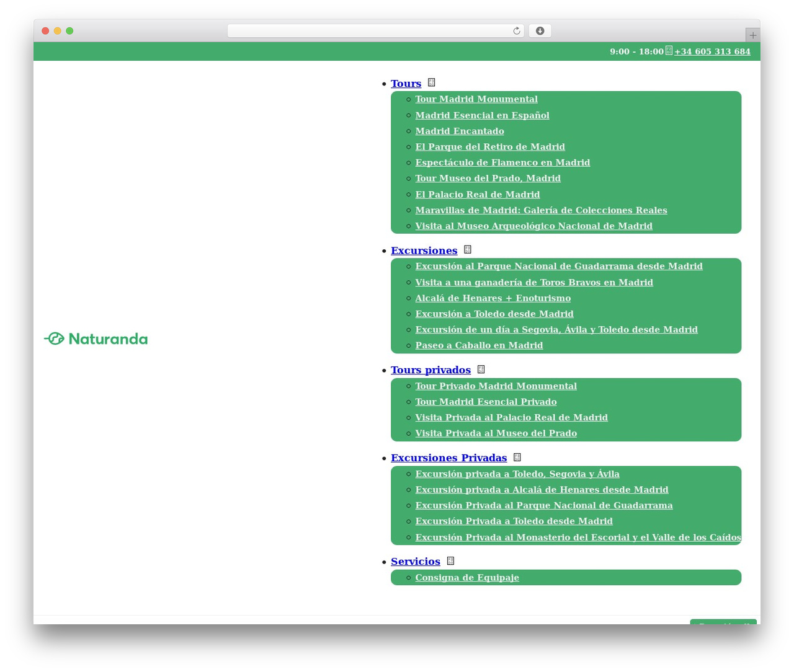Open Espectáculo de Flamenco en Madrid
Screen dimensions: 794x672
coord(502,162)
